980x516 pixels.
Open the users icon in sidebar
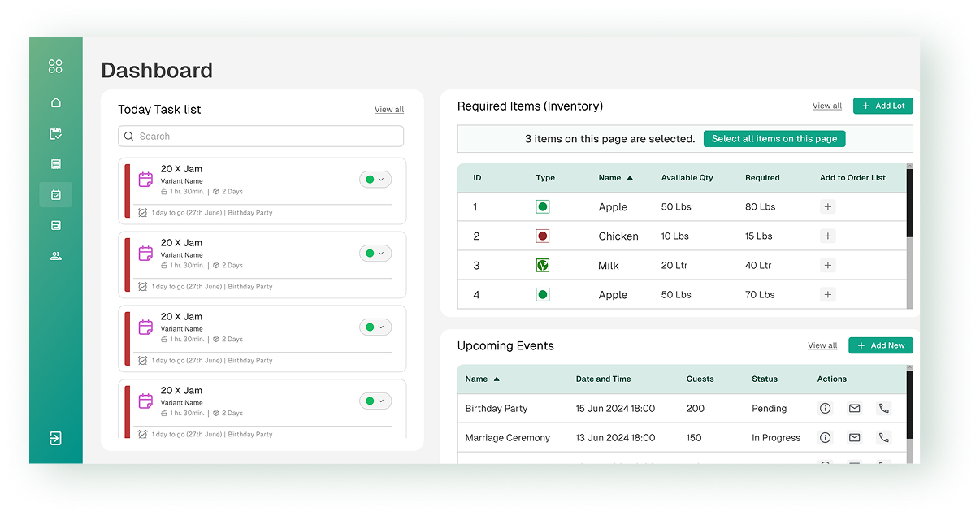(x=55, y=256)
